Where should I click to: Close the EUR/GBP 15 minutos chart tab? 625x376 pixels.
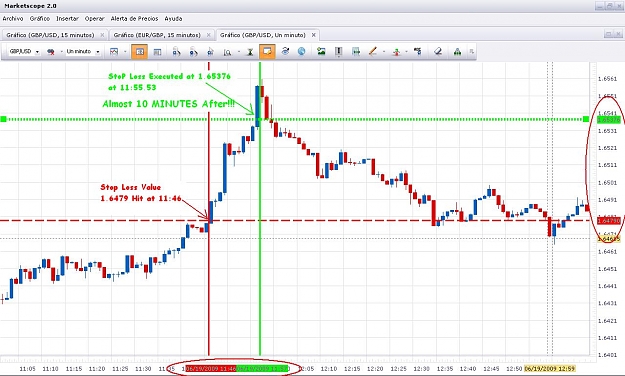(208, 35)
